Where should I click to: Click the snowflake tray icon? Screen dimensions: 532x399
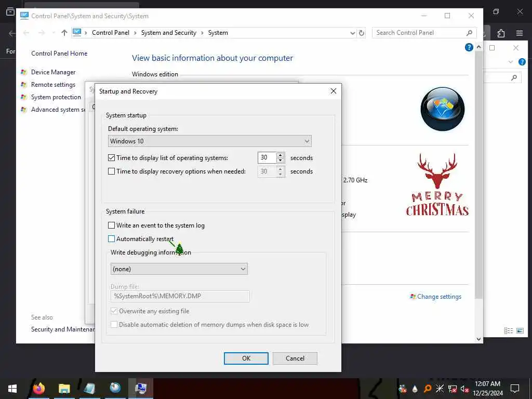[x=440, y=389]
